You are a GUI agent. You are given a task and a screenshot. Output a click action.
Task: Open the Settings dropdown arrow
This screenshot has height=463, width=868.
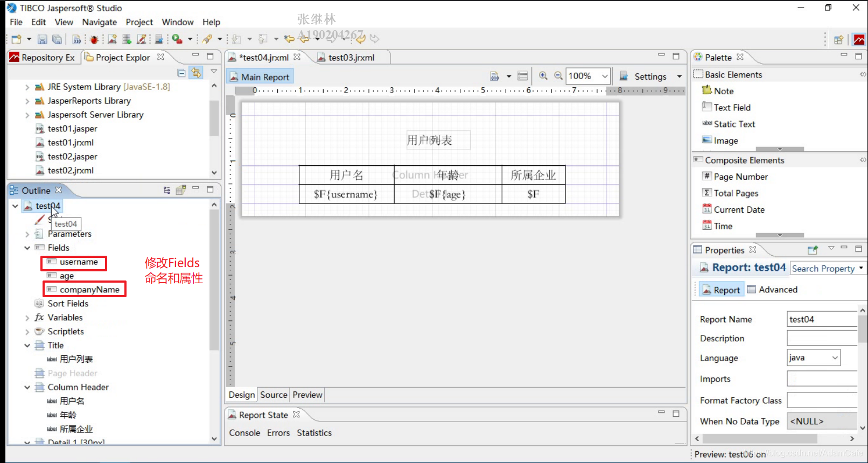click(680, 76)
